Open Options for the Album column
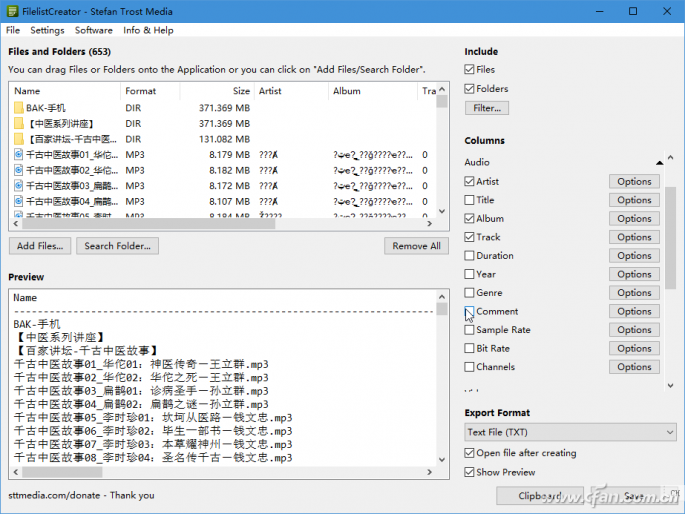The width and height of the screenshot is (685, 514). click(634, 218)
